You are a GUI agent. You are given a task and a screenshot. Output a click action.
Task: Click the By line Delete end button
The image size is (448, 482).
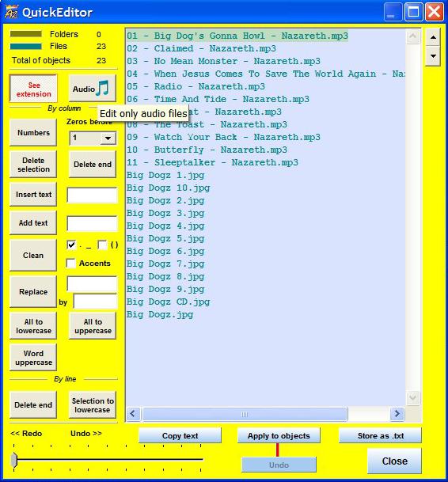[x=33, y=405]
